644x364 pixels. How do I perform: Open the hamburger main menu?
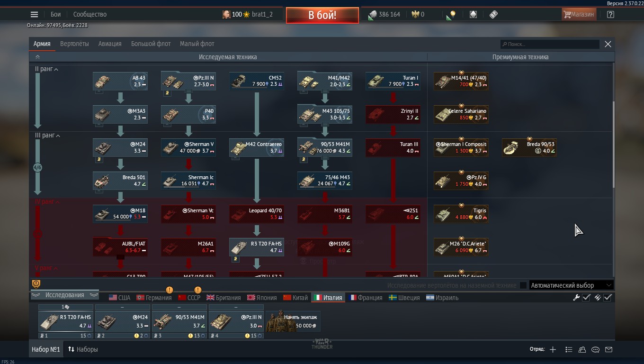[34, 14]
